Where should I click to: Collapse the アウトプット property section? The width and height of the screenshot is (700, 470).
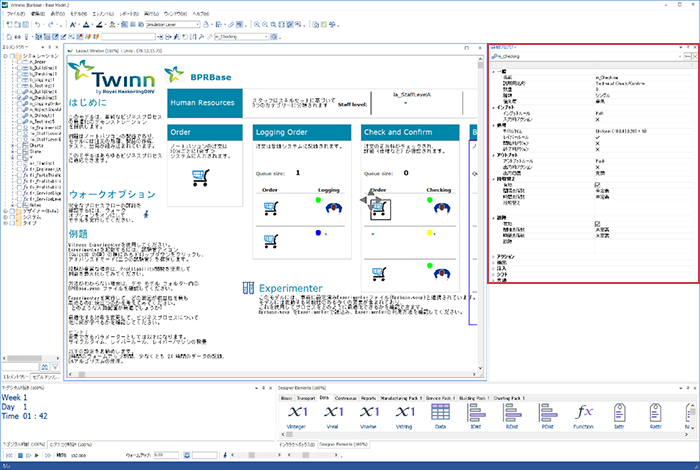493,155
